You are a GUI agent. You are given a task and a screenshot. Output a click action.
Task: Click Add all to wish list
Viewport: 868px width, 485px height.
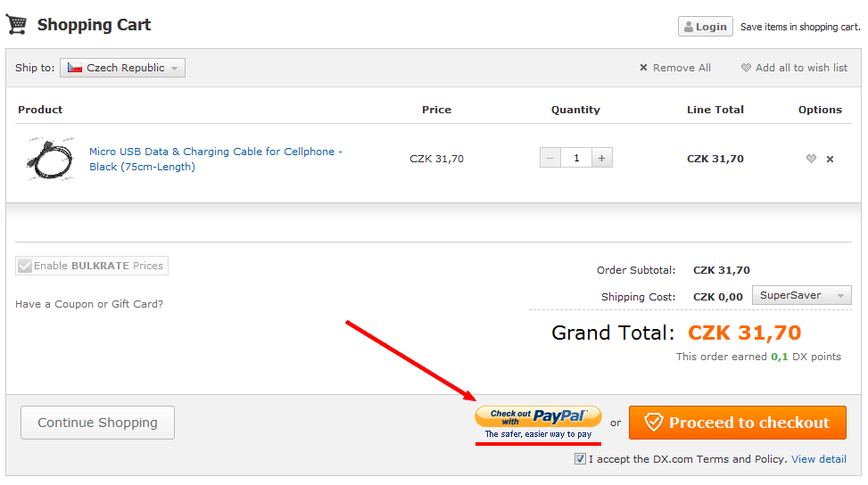(794, 68)
